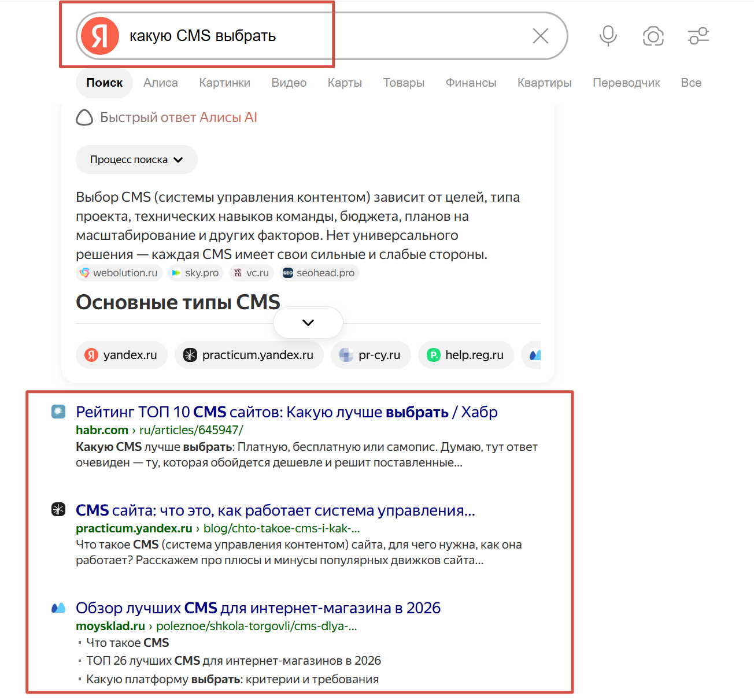Click the Alice answer paragraph starting Выбор CMS
Screen dimensions: 754x700
(x=298, y=225)
